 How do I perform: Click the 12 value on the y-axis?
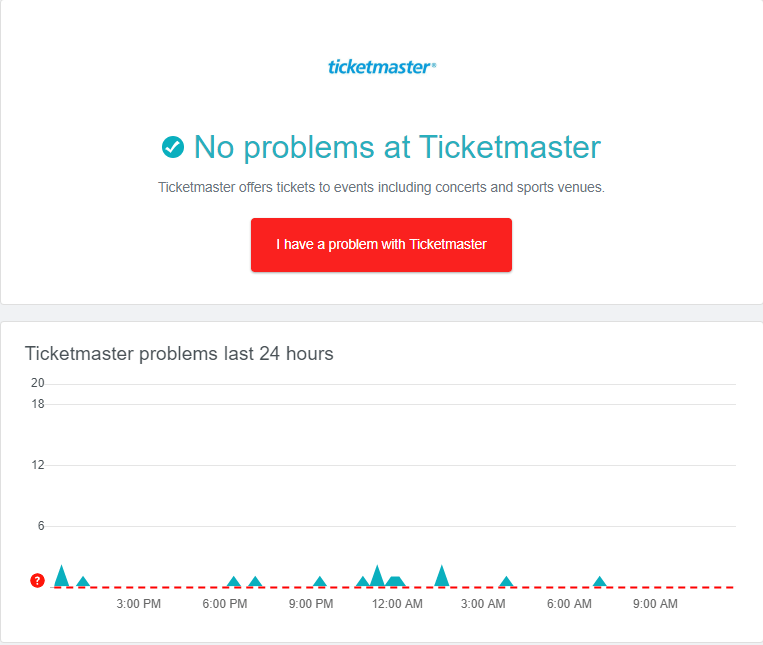pyautogui.click(x=38, y=465)
